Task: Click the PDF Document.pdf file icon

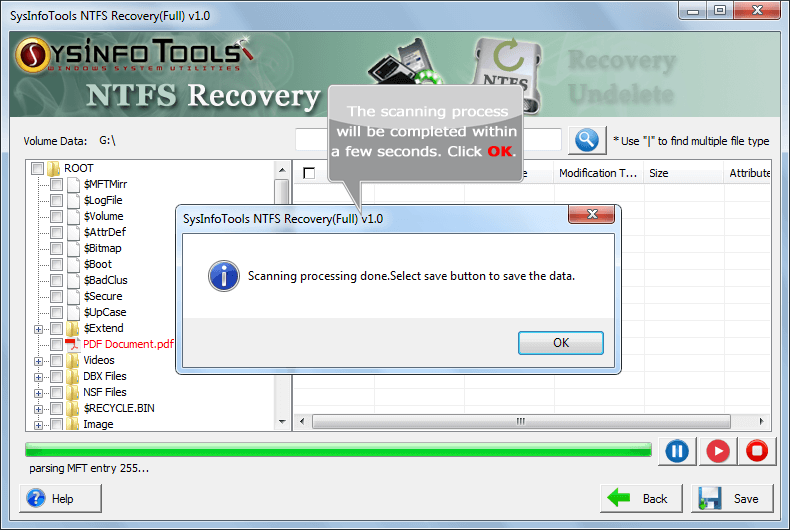Action: [x=73, y=344]
